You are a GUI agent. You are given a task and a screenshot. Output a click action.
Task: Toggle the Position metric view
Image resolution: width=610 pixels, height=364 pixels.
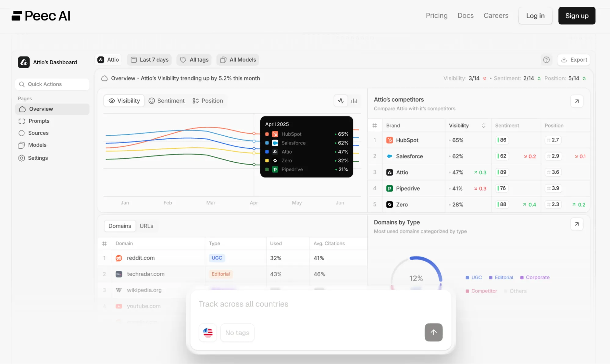pyautogui.click(x=208, y=101)
